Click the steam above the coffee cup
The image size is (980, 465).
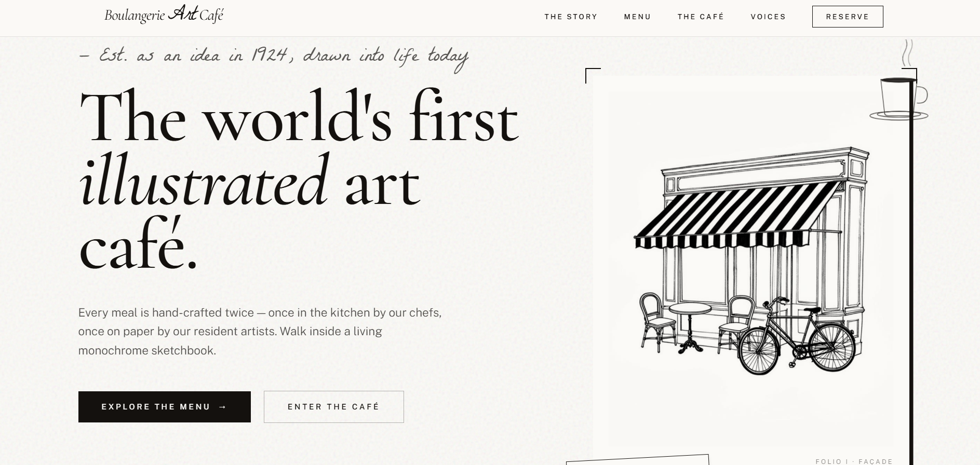(x=907, y=53)
